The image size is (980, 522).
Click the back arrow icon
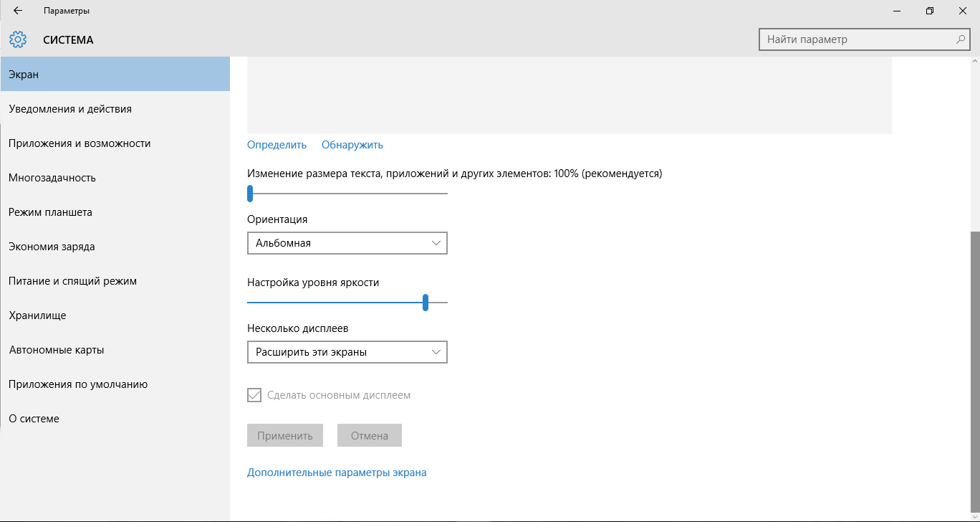tap(18, 11)
